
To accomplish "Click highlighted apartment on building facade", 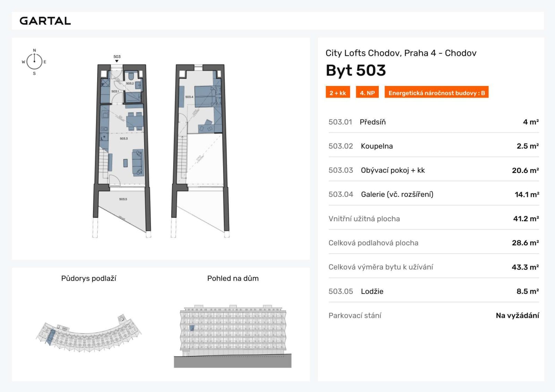I will point(192,328).
